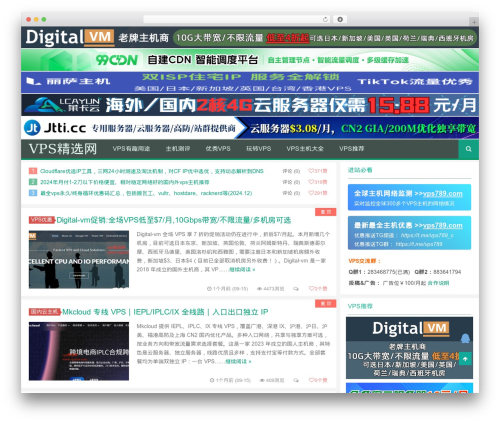Open the 主机测评 menu item
The image size is (500, 423).
(x=178, y=149)
